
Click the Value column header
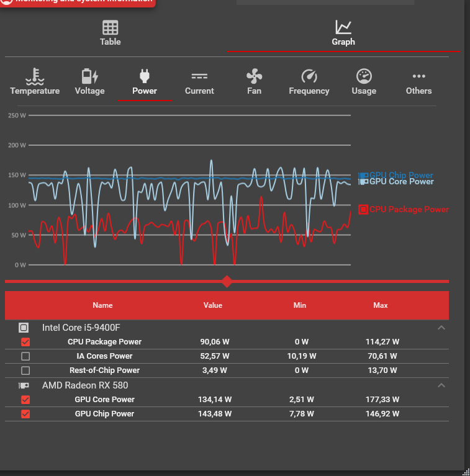click(x=213, y=305)
